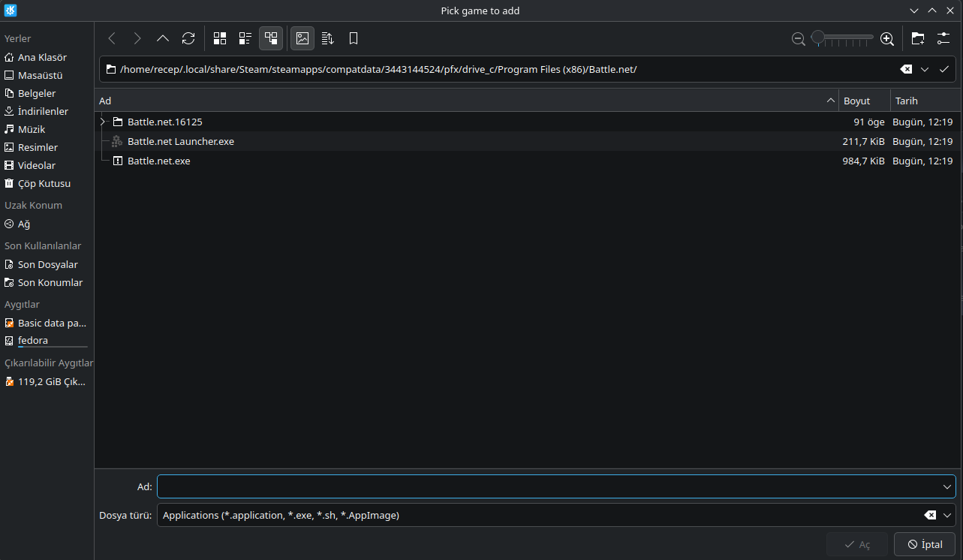Expand the Battle.net.16125 folder

point(103,122)
